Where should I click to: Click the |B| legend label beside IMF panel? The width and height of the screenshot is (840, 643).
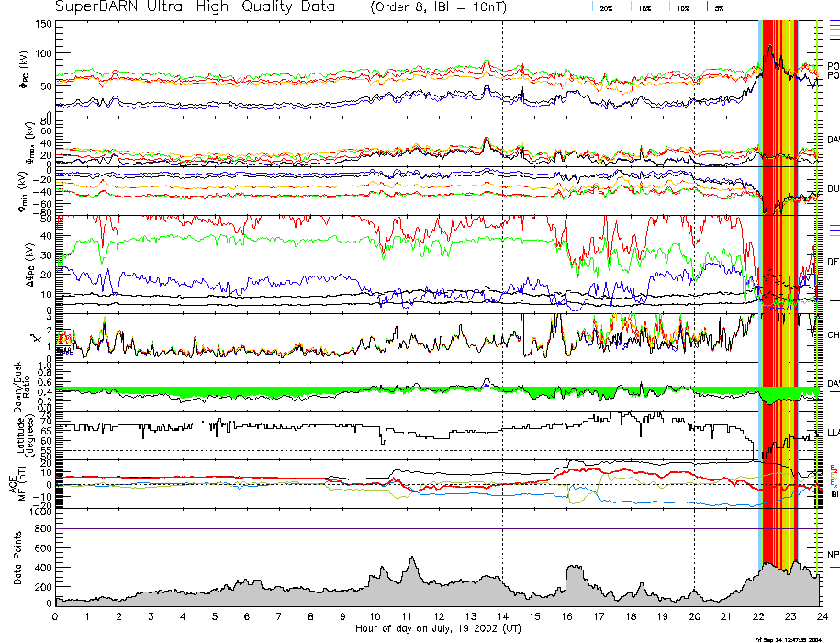pyautogui.click(x=834, y=494)
